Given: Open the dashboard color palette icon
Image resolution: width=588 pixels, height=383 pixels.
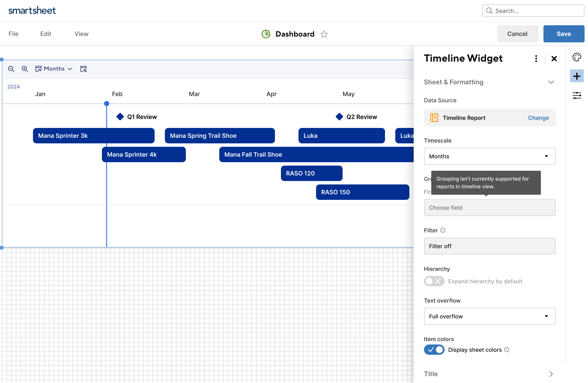Looking at the screenshot, I should click(x=577, y=57).
